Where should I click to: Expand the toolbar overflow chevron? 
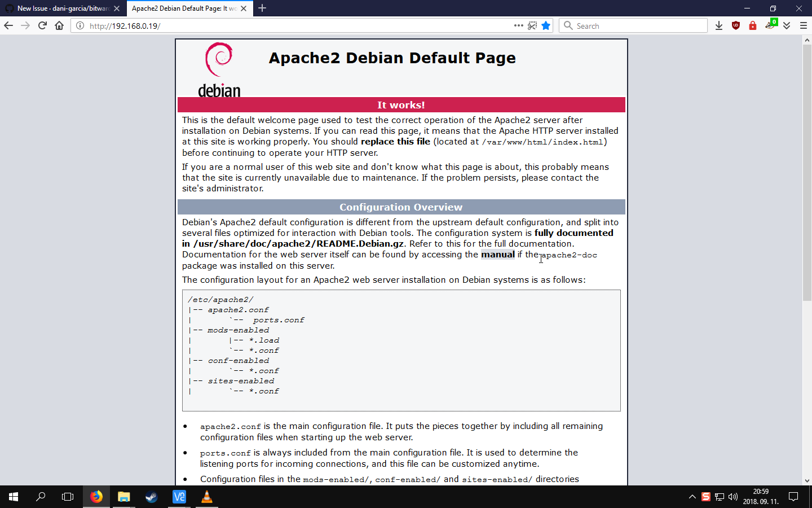pos(787,25)
